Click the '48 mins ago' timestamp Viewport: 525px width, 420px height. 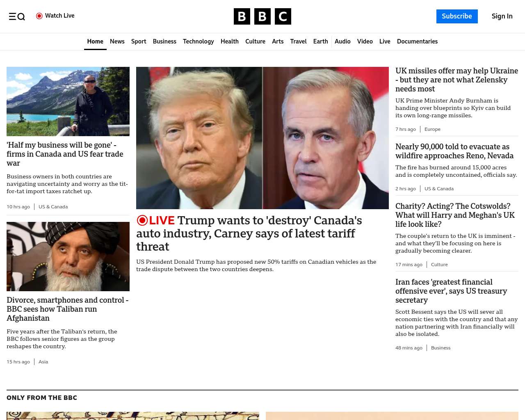(x=409, y=348)
